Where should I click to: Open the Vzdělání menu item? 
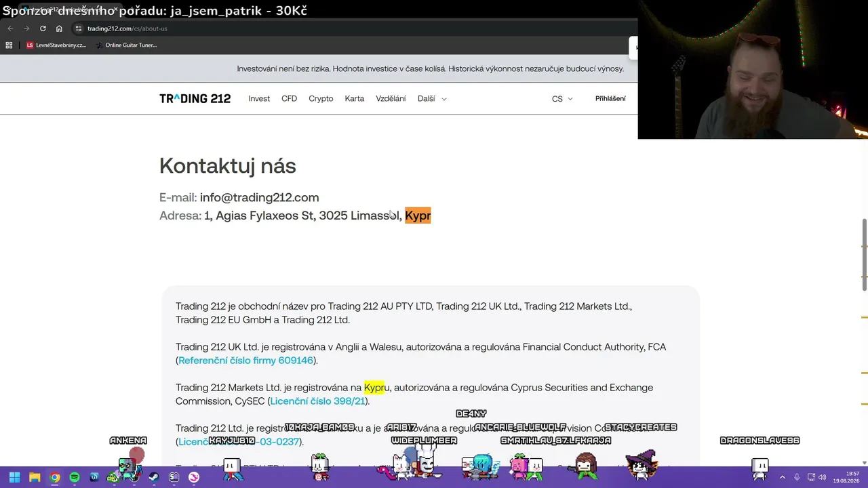point(391,99)
